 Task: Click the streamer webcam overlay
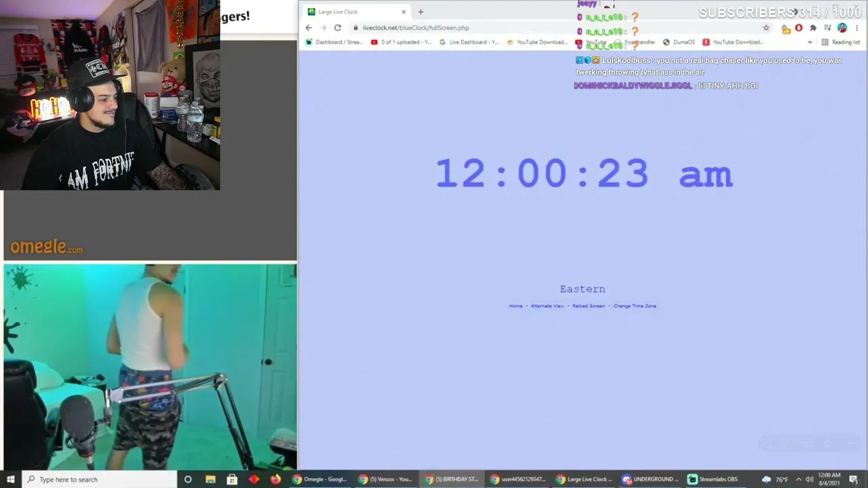[110, 95]
